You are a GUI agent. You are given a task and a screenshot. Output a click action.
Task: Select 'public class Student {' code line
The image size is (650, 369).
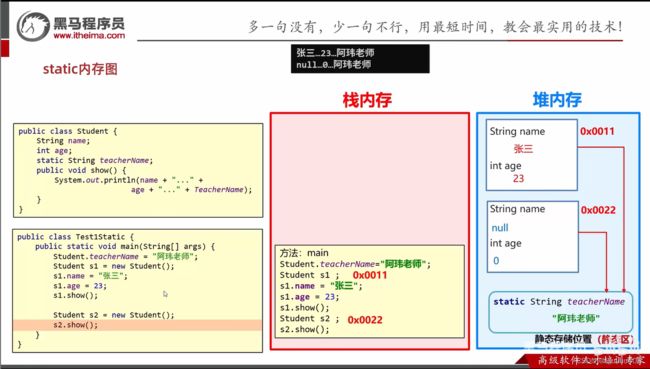68,131
